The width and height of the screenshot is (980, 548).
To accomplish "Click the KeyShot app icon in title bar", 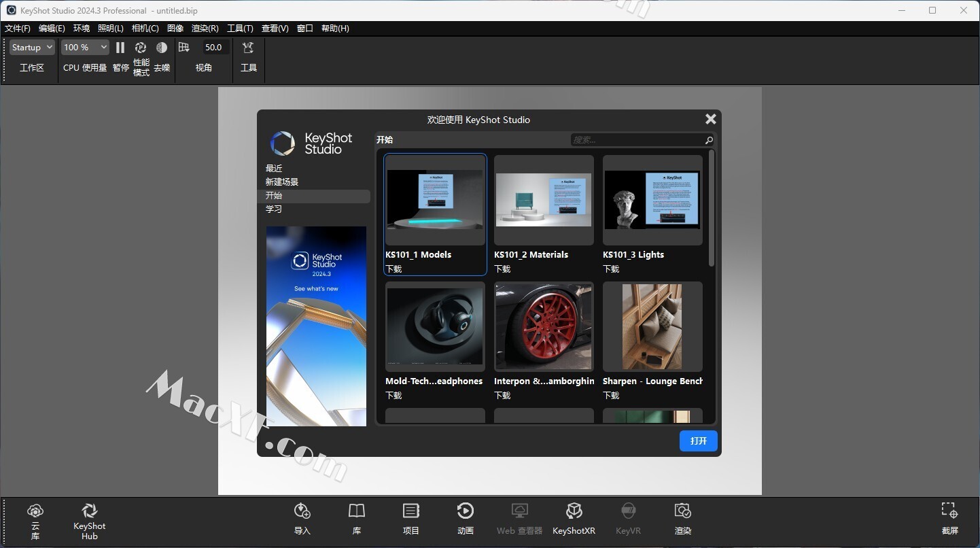I will (x=12, y=10).
